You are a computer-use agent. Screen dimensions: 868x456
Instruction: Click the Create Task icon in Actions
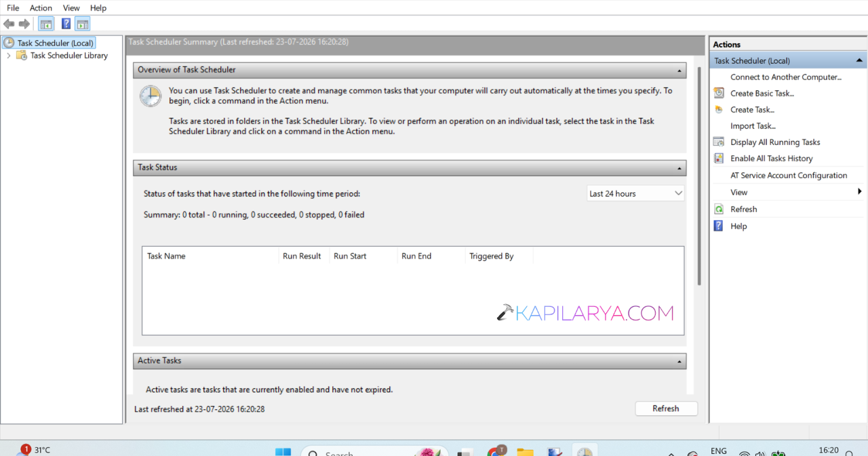click(719, 110)
